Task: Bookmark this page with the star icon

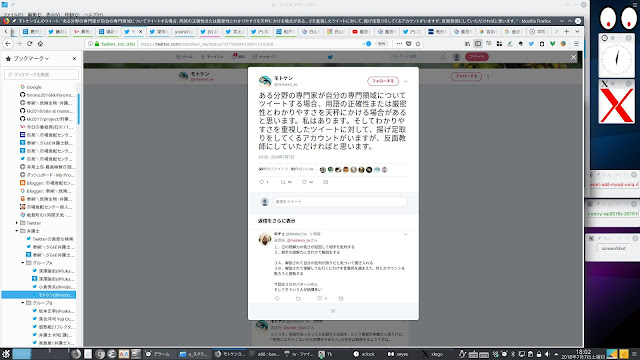Action: [x=418, y=44]
